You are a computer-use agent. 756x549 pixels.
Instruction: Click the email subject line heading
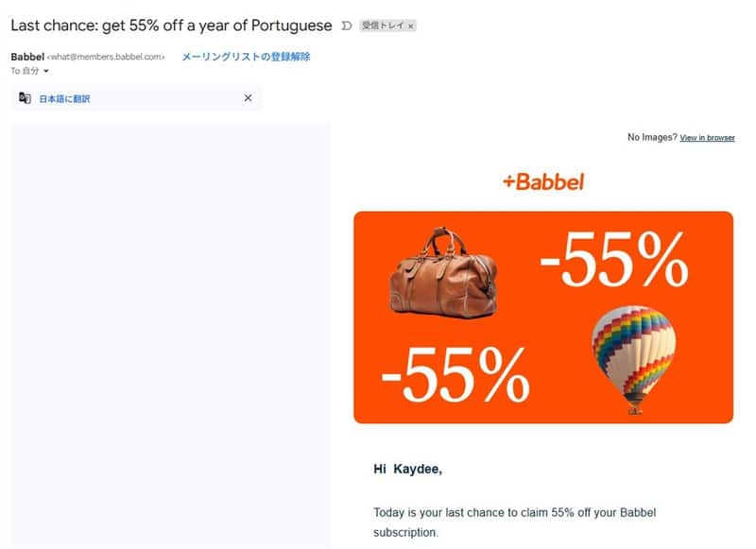coord(171,26)
